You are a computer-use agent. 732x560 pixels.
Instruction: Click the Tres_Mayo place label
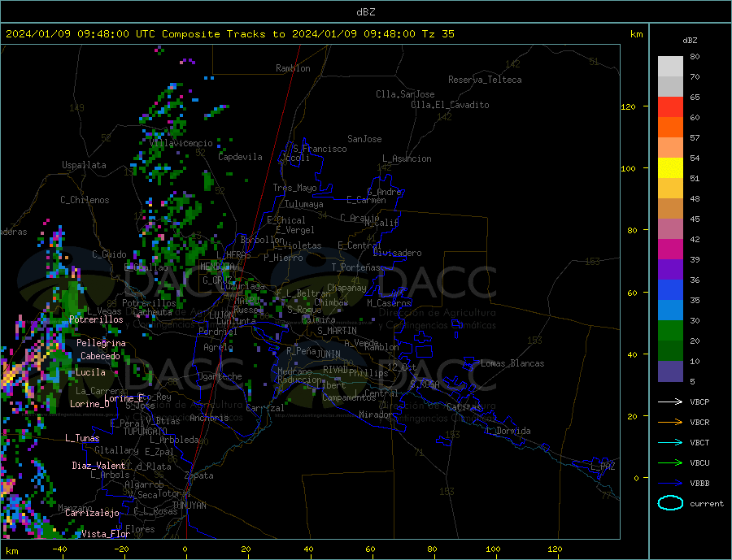click(x=294, y=188)
